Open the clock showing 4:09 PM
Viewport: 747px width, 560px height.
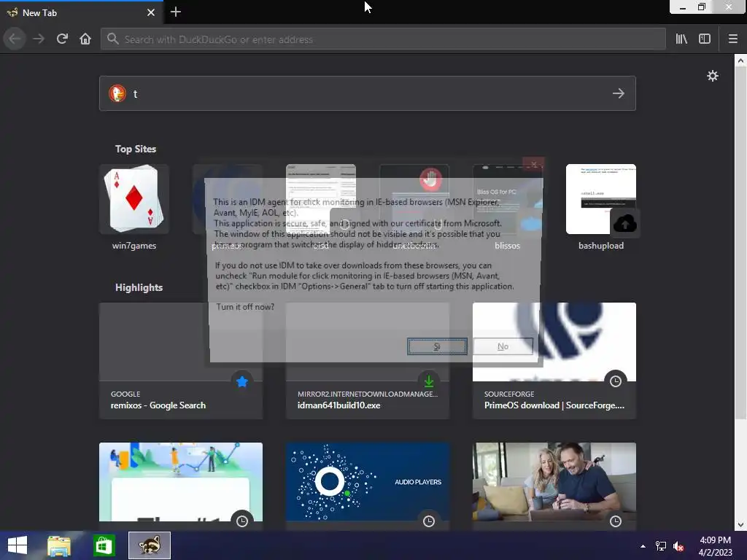[715, 546]
